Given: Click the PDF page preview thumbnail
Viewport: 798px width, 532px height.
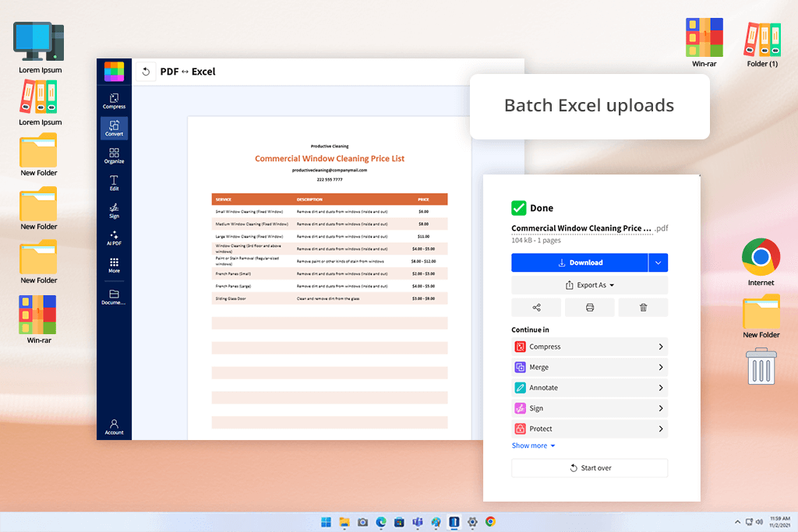Looking at the screenshot, I should pos(330,278).
